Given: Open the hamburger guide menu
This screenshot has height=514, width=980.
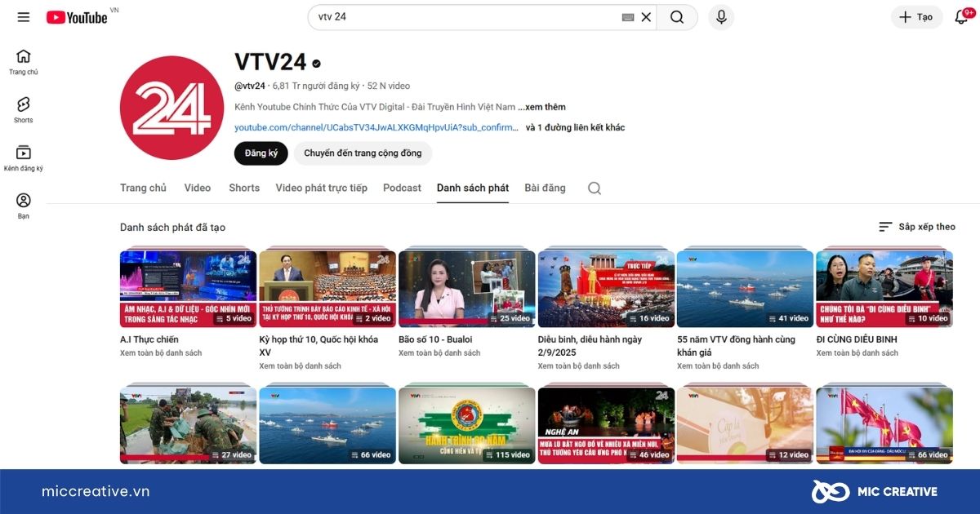Looking at the screenshot, I should (x=23, y=17).
